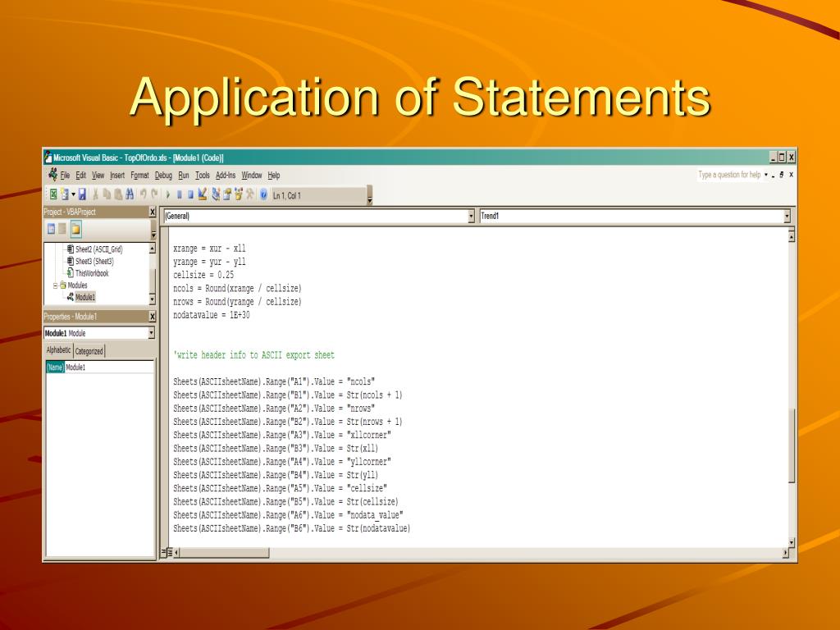Open Properties Window toolbar icon
The width and height of the screenshot is (840, 630).
227,194
